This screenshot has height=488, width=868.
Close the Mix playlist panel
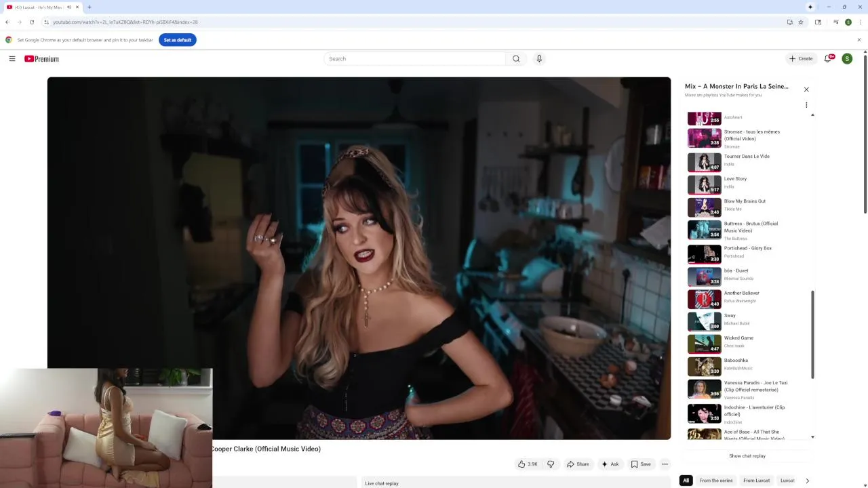806,89
